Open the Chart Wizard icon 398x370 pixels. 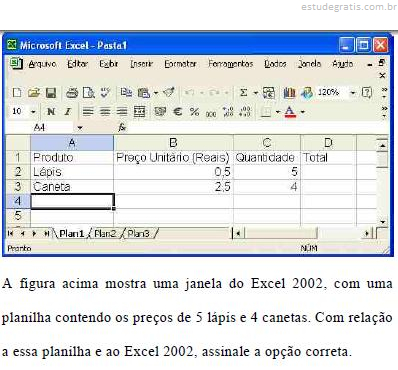tap(289, 93)
